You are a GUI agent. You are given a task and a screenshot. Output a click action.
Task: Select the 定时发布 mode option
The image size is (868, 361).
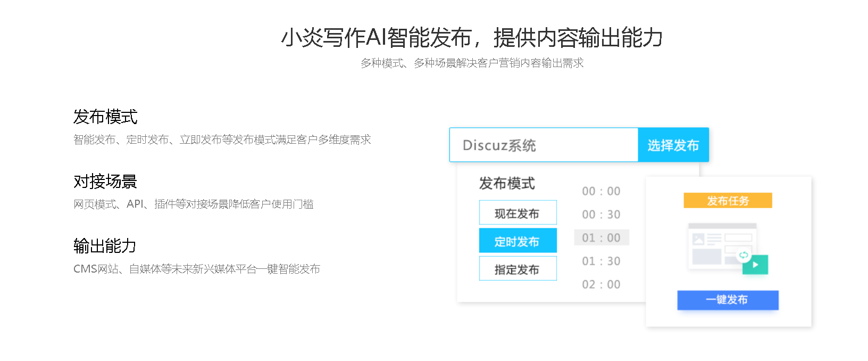pyautogui.click(x=518, y=241)
